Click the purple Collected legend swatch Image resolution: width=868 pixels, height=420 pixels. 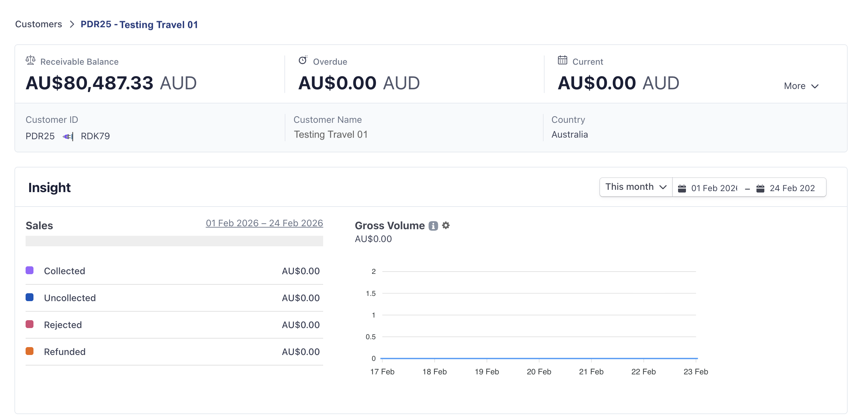pos(30,270)
